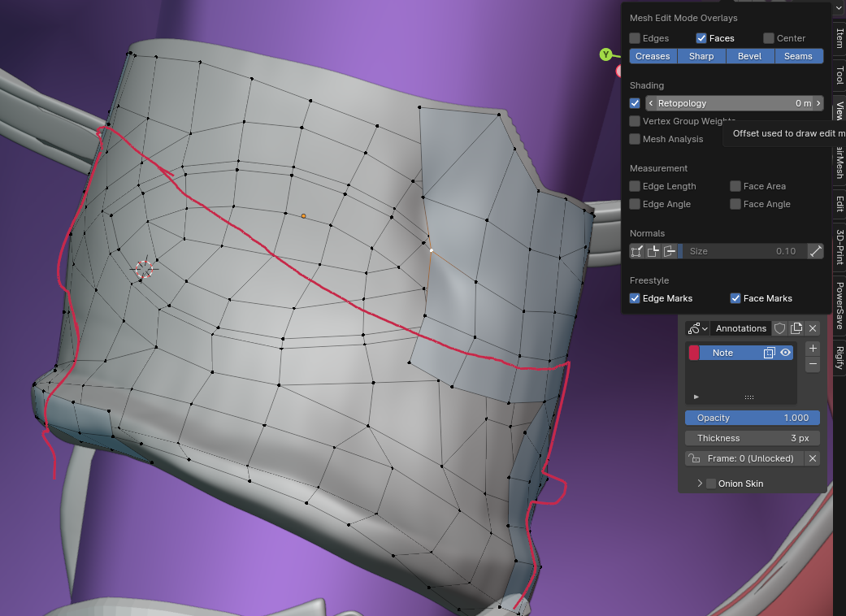
Task: Click the face normals display icon
Action: click(670, 251)
